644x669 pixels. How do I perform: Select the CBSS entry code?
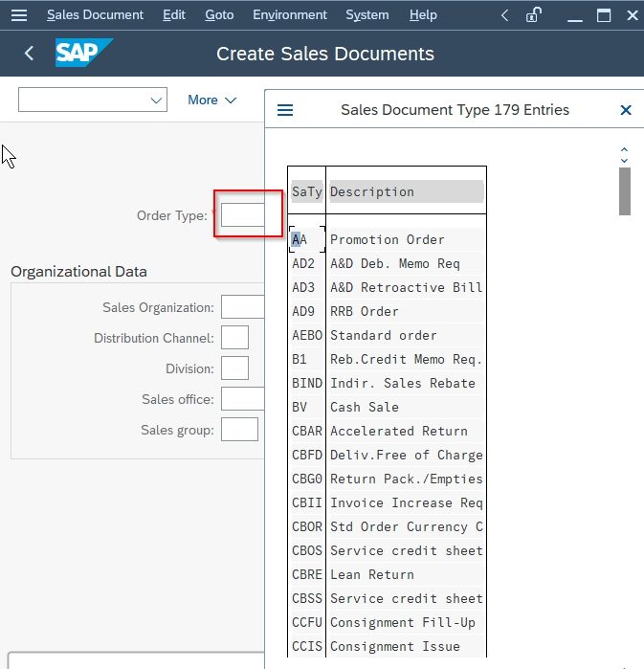click(307, 598)
